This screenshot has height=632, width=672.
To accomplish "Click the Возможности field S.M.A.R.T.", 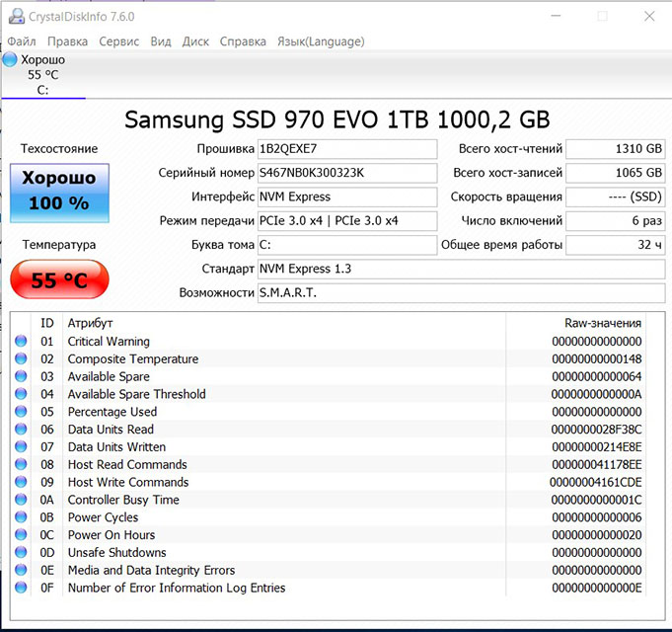I will (461, 293).
